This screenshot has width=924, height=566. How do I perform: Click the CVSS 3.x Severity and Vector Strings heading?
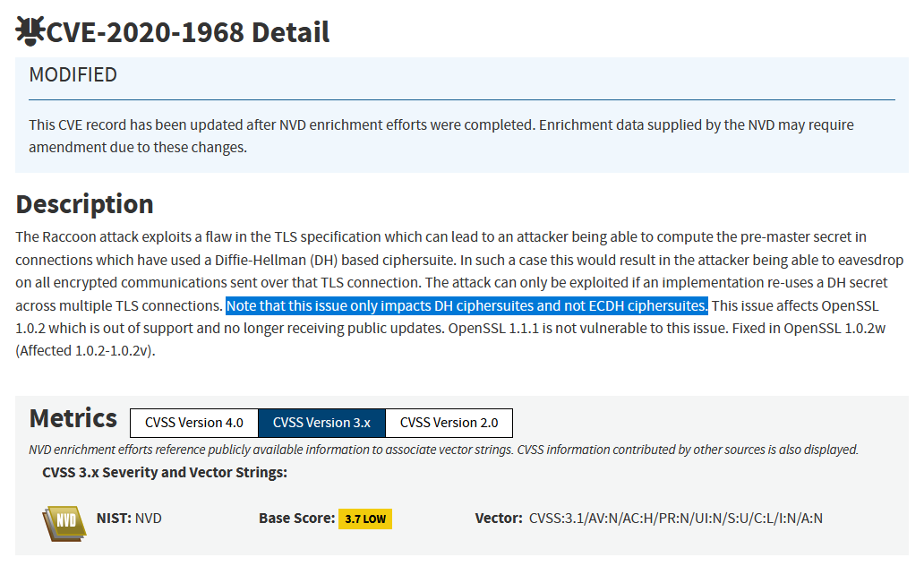tap(165, 472)
